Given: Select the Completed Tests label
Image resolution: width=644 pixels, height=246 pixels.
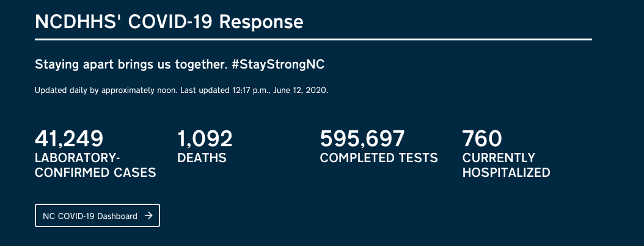Looking at the screenshot, I should click(379, 158).
